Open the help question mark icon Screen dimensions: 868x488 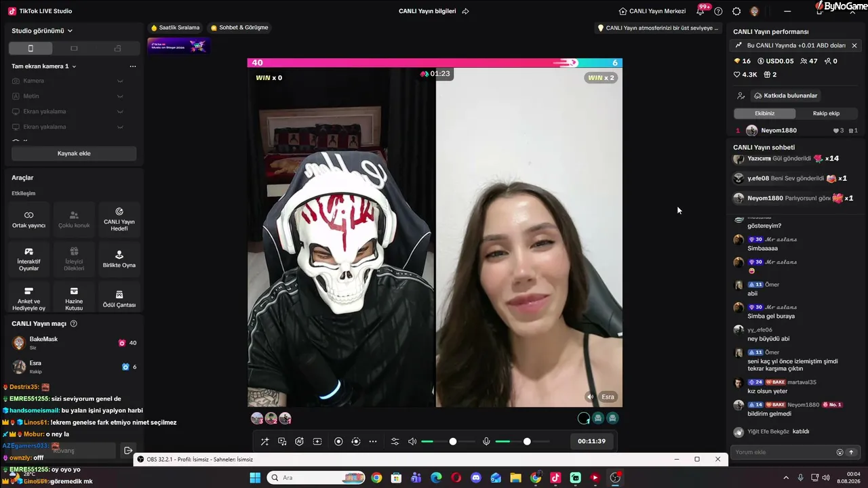coord(719,12)
